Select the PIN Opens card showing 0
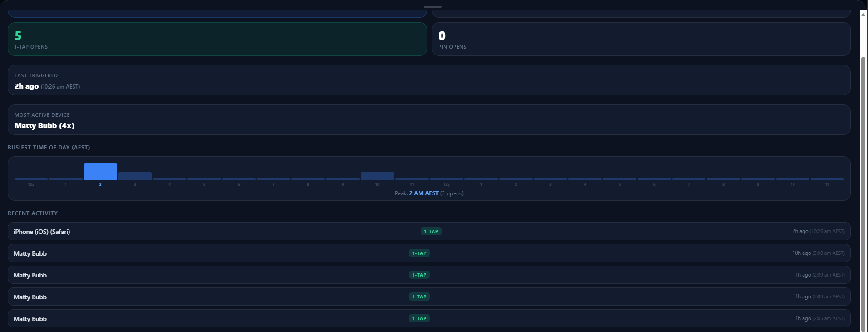The height and width of the screenshot is (332, 868). 641,39
